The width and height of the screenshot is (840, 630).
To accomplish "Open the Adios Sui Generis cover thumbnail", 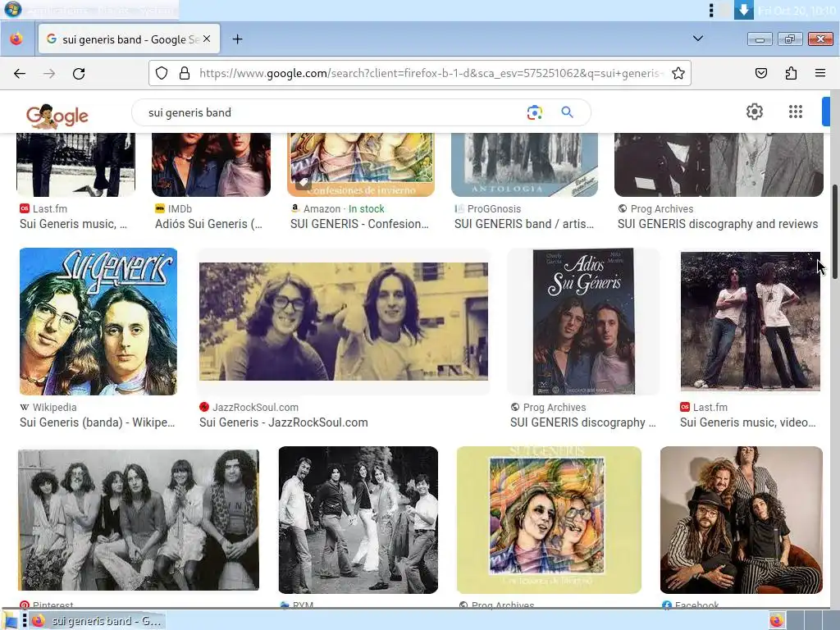I will click(583, 322).
